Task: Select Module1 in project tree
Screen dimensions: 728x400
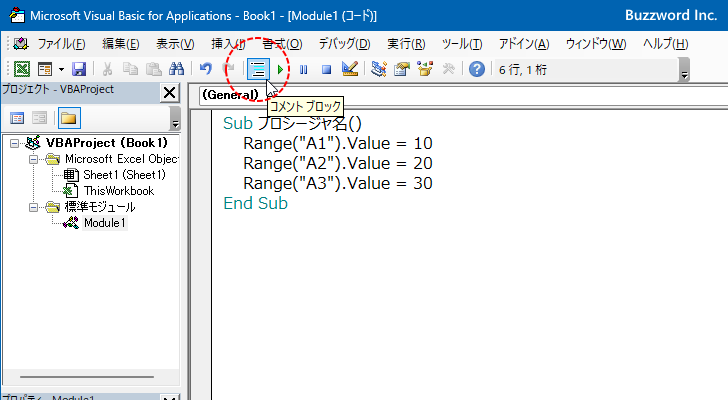Action: coord(104,223)
